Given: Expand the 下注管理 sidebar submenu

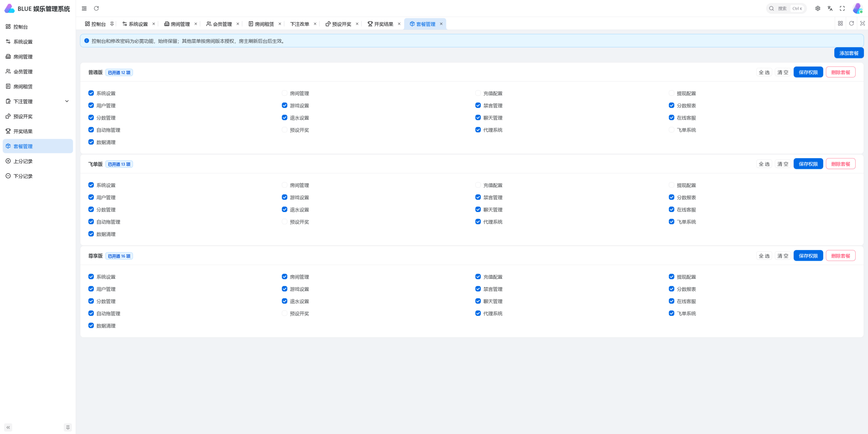Looking at the screenshot, I should point(38,101).
